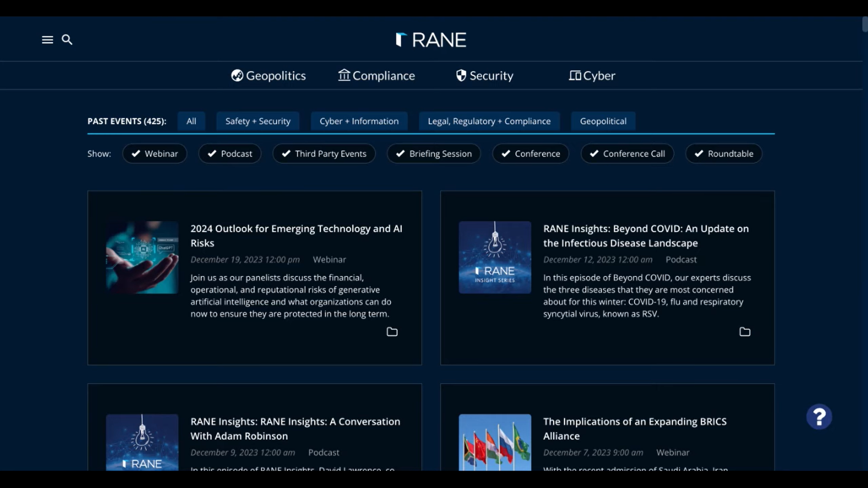Disable the Third Party Events filter
868x488 pixels.
point(324,154)
